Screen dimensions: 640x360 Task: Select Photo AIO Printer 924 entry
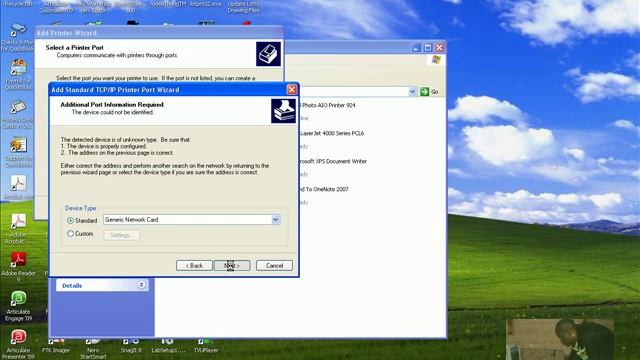(x=328, y=105)
